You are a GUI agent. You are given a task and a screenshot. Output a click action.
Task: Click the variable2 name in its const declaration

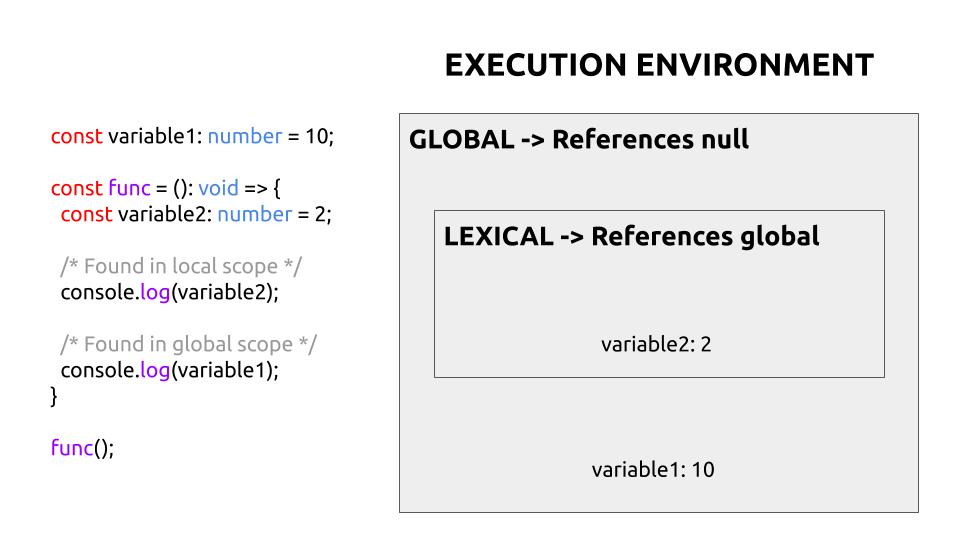click(161, 214)
